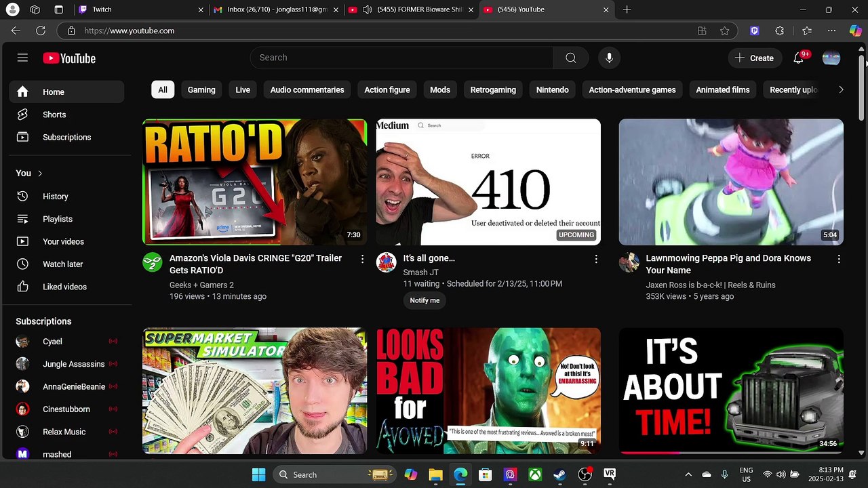868x488 pixels.
Task: Click the YouTube logo
Action: coord(69,58)
